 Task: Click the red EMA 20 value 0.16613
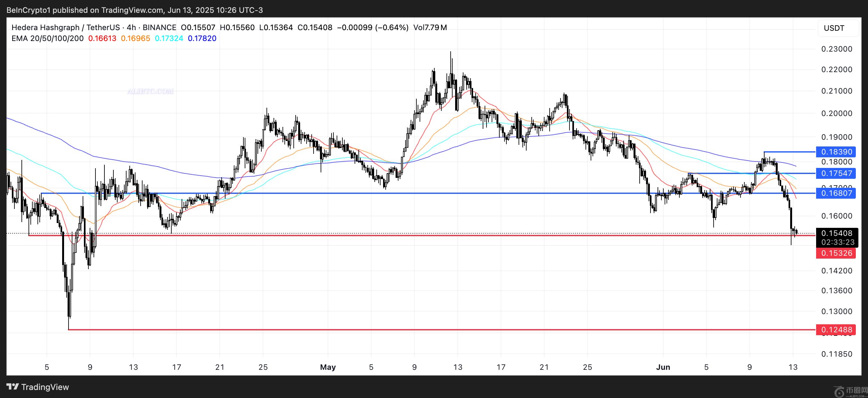pos(102,38)
